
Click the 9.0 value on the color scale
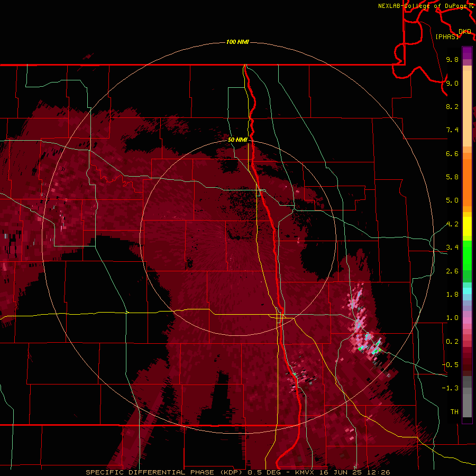(x=452, y=83)
